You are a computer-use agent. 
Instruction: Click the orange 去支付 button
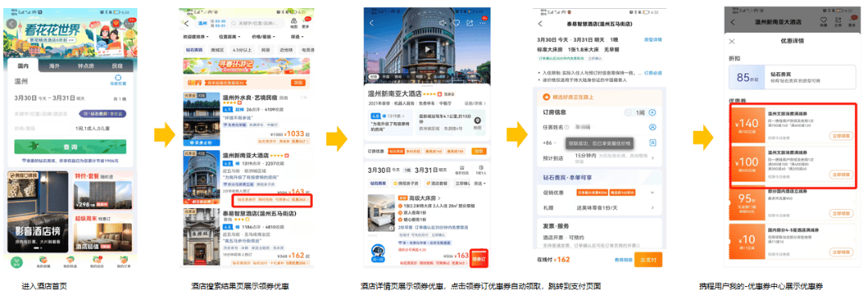648,259
